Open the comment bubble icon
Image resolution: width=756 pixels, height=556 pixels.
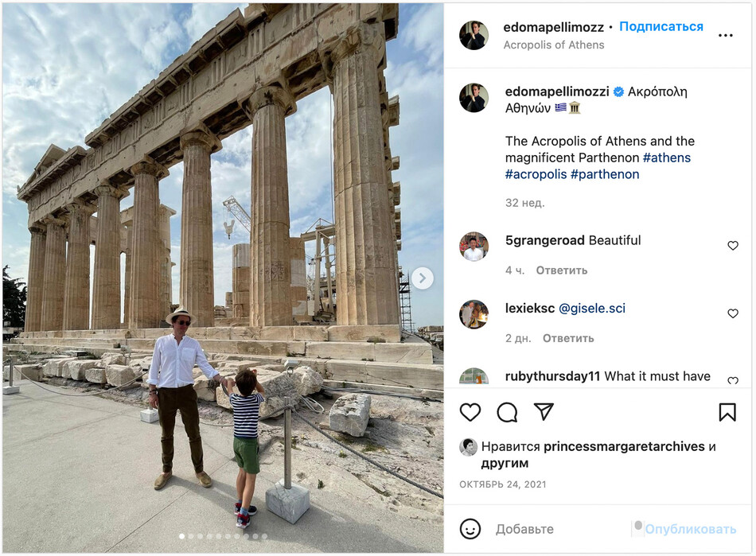point(507,412)
